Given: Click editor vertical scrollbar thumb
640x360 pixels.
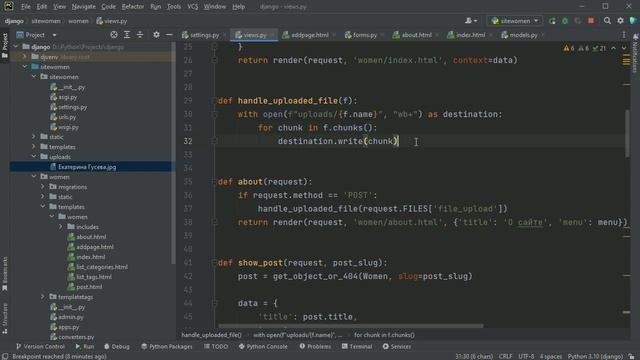Looking at the screenshot, I should [627, 133].
